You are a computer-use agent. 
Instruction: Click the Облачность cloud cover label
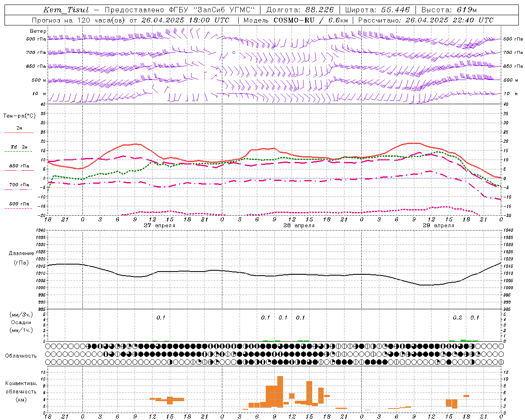(x=21, y=356)
